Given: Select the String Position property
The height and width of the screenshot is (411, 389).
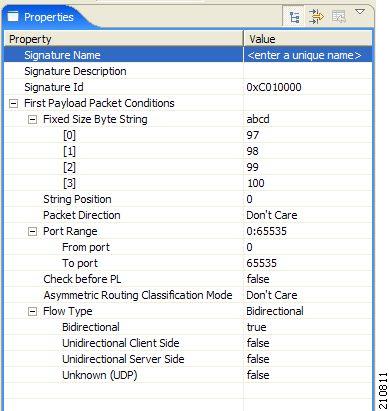Looking at the screenshot, I should pos(77,199).
